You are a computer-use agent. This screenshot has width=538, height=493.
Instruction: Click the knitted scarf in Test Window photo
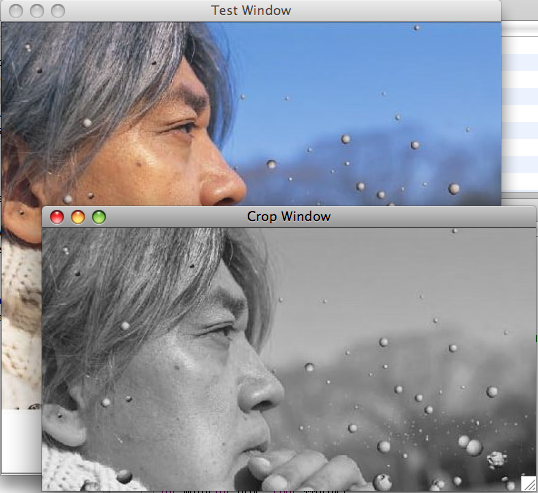pyautogui.click(x=21, y=326)
